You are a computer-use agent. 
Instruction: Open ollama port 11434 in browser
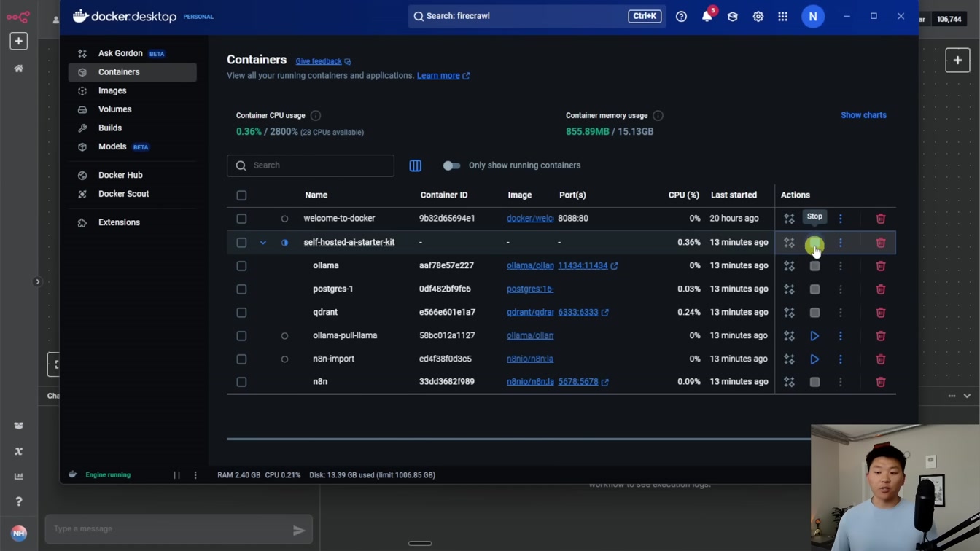tap(588, 266)
